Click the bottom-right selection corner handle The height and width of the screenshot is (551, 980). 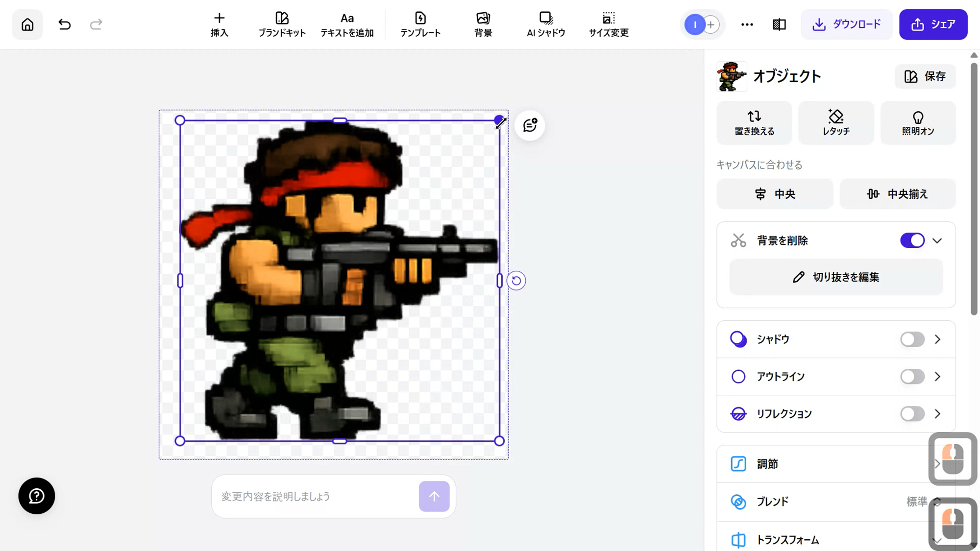pyautogui.click(x=499, y=441)
